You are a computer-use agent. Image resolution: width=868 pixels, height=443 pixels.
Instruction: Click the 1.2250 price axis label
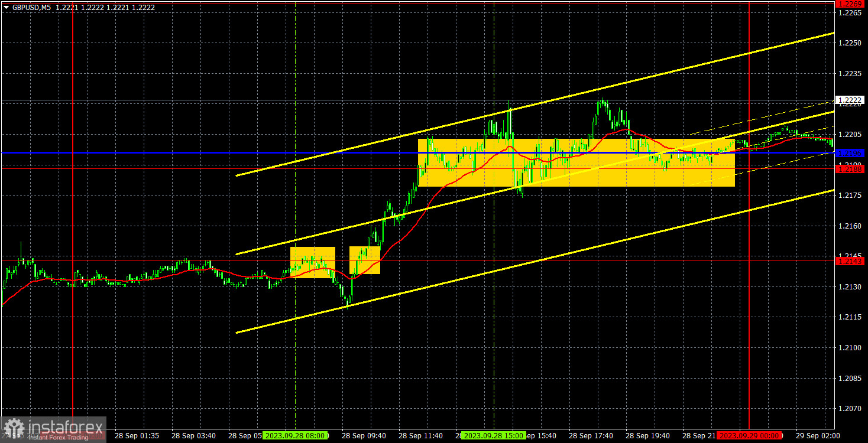(849, 43)
